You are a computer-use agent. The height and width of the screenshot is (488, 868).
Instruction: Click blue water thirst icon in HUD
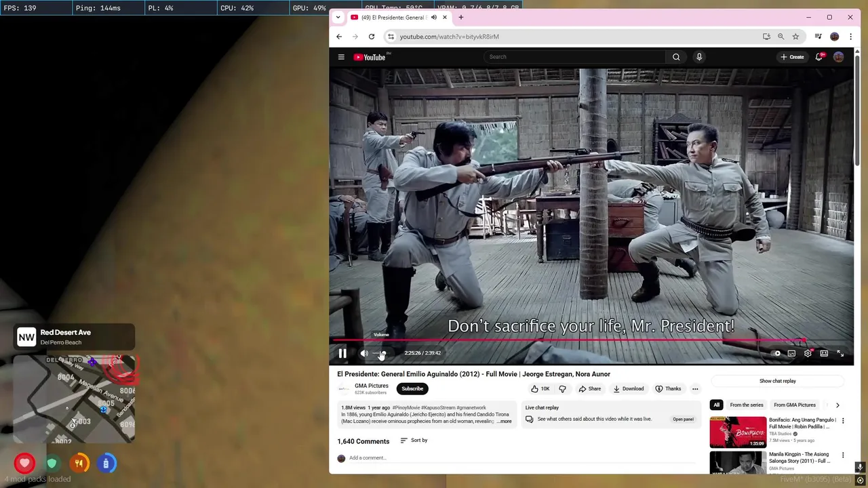[106, 464]
